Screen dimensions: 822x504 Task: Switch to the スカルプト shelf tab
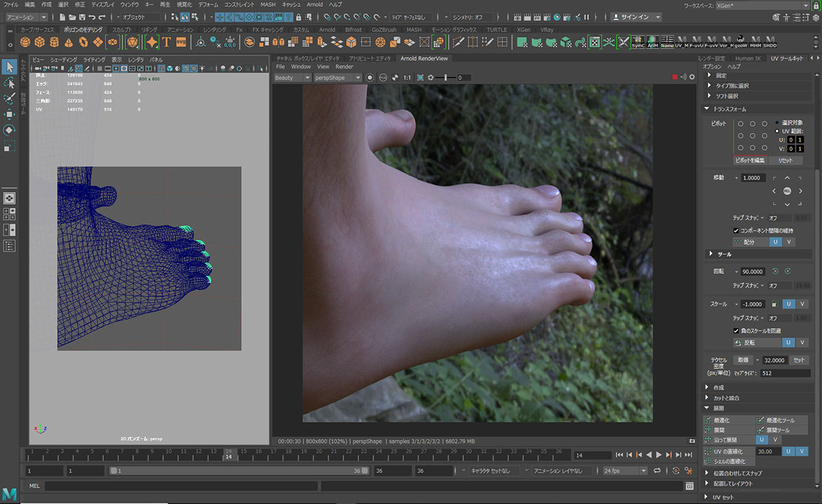(123, 30)
